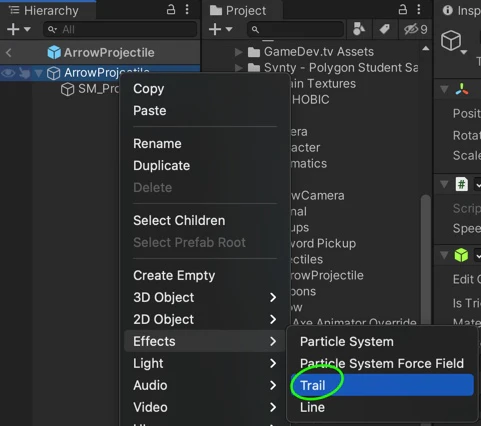Click the Hierarchy search magnifier icon

(52, 30)
